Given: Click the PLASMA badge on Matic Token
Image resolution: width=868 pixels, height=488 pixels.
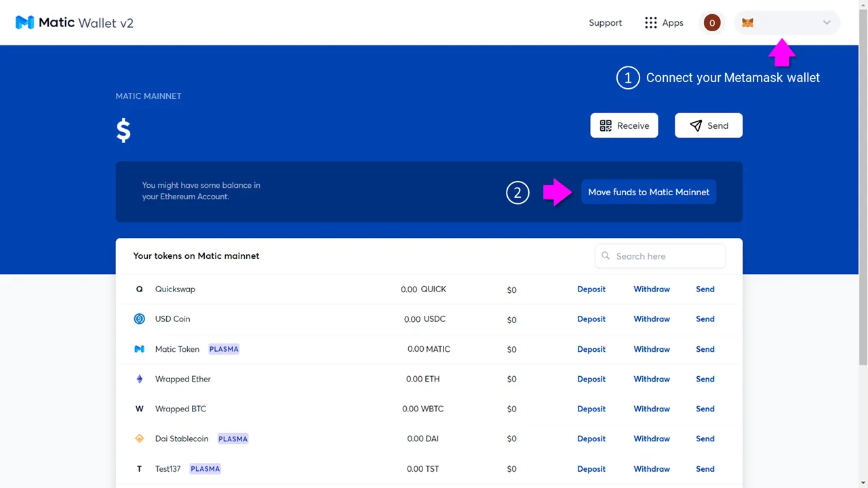Looking at the screenshot, I should tap(224, 350).
